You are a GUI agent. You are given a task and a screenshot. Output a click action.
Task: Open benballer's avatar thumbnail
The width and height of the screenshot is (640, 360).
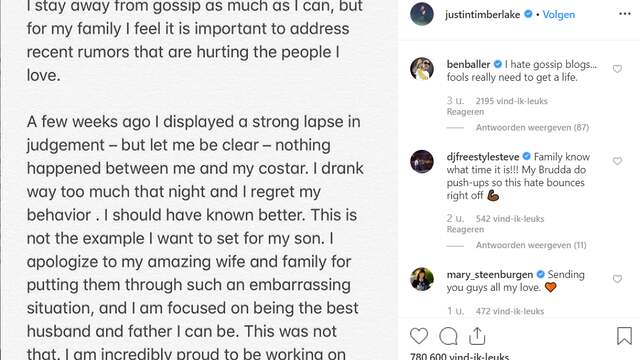[422, 69]
